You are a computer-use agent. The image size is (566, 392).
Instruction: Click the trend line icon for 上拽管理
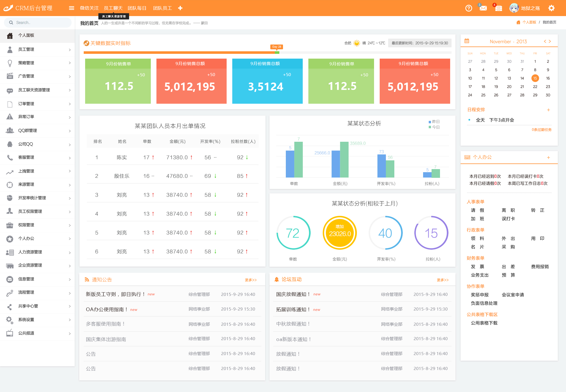pyautogui.click(x=10, y=172)
